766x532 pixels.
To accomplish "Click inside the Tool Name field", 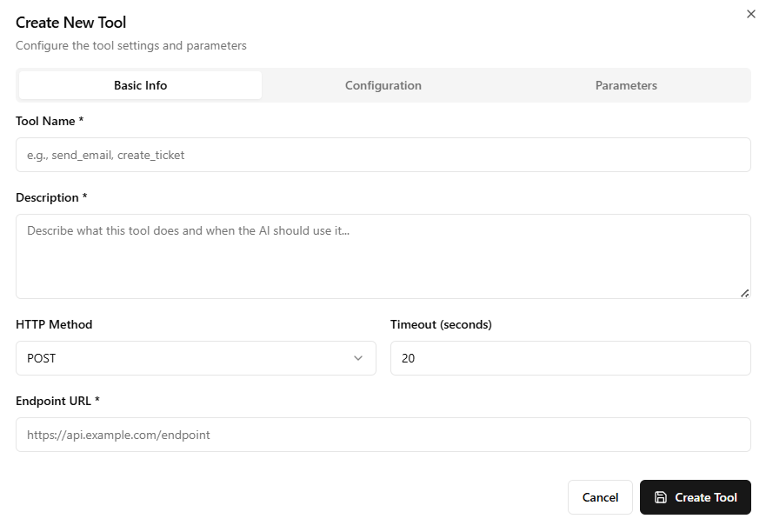I will tap(383, 154).
